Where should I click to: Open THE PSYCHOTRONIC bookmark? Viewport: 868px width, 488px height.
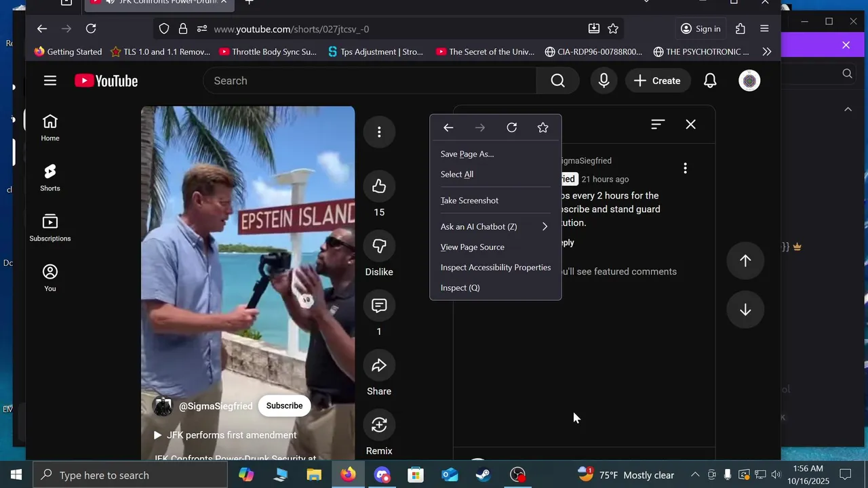click(x=701, y=52)
